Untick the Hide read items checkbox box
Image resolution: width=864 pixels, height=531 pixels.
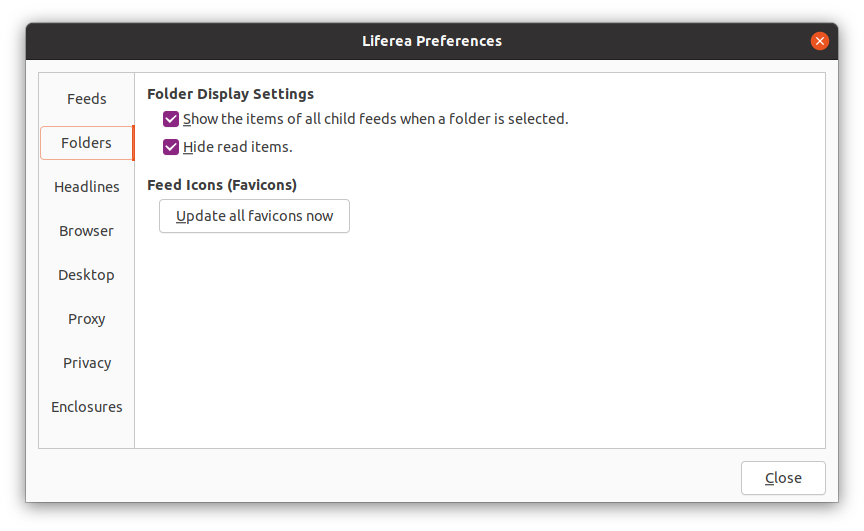click(171, 147)
